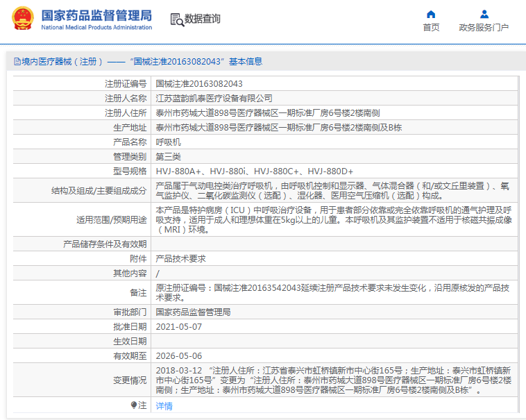Open the 数据查询 search icon
Screen dimensions: 526x420
click(177, 19)
